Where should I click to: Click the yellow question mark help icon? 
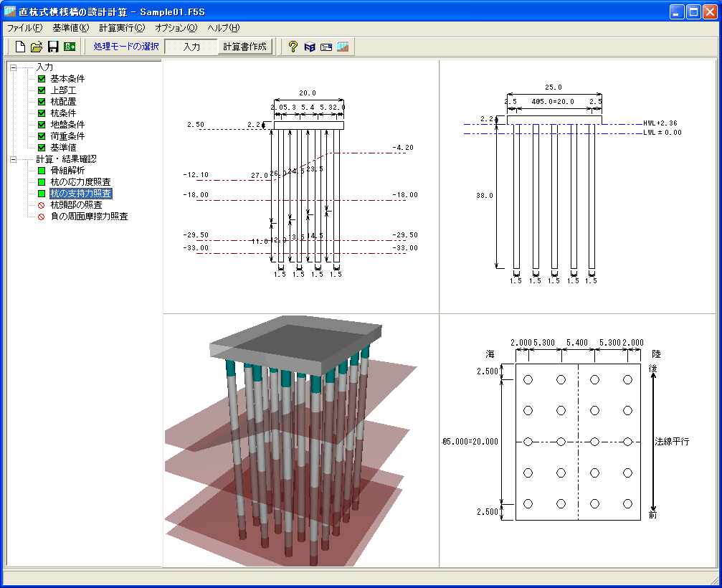pyautogui.click(x=293, y=47)
